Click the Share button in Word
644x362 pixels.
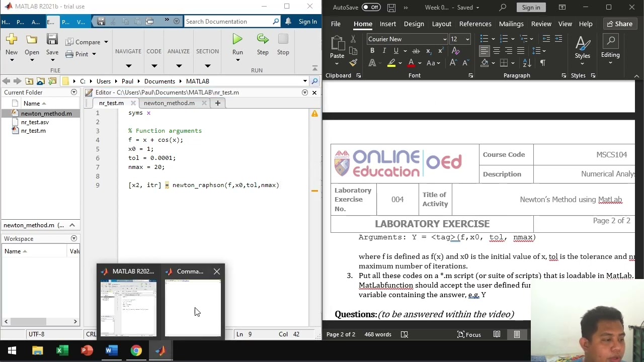click(619, 24)
